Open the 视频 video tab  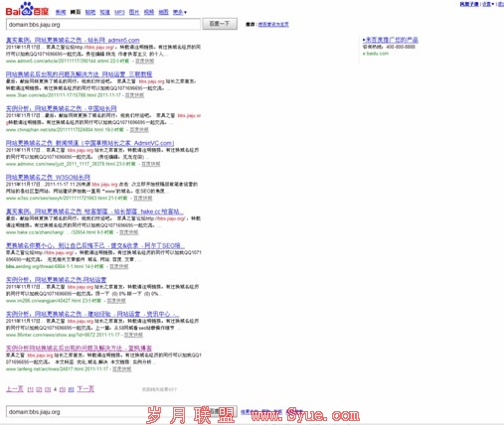(149, 12)
